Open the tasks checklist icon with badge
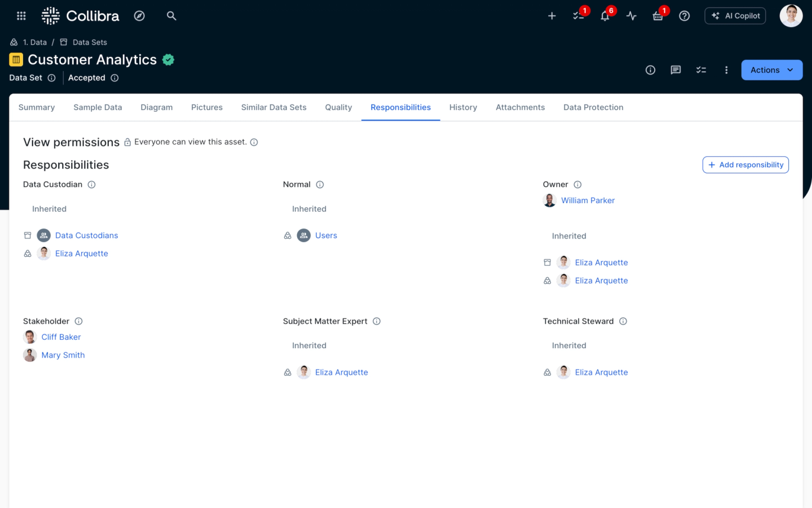Screen dimensions: 812x508 (x=579, y=16)
